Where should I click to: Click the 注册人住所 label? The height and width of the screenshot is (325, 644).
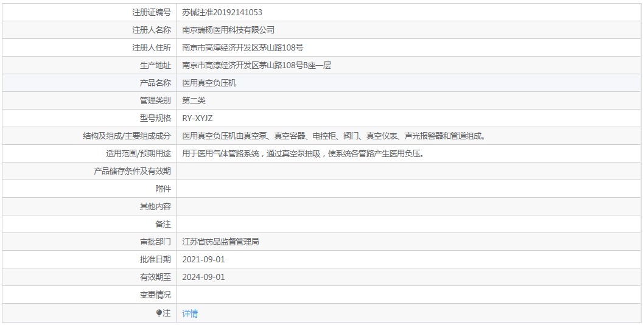(x=152, y=47)
